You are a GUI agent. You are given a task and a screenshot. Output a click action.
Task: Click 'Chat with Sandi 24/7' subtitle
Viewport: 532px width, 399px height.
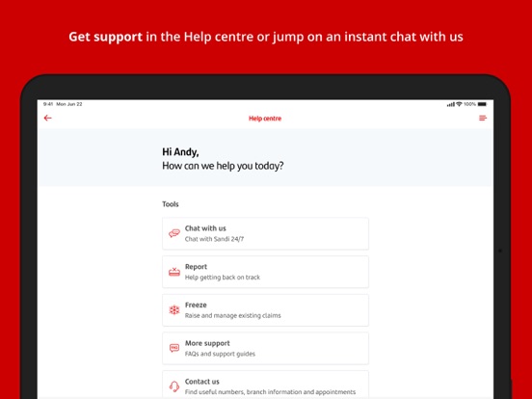(214, 239)
